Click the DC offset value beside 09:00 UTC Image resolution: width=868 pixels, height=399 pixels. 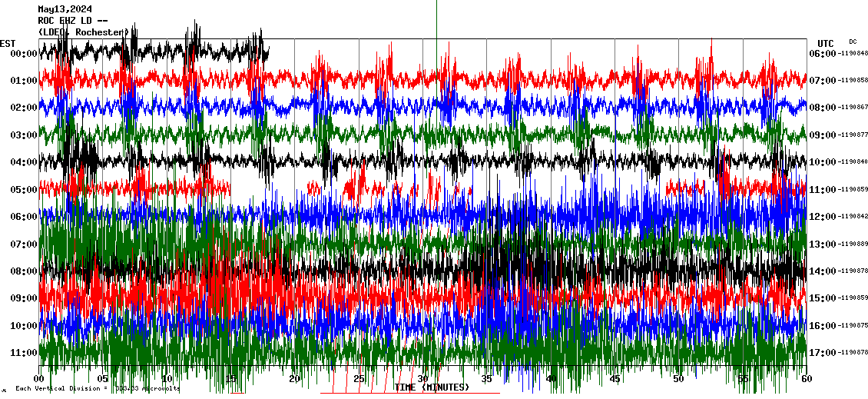tap(853, 135)
